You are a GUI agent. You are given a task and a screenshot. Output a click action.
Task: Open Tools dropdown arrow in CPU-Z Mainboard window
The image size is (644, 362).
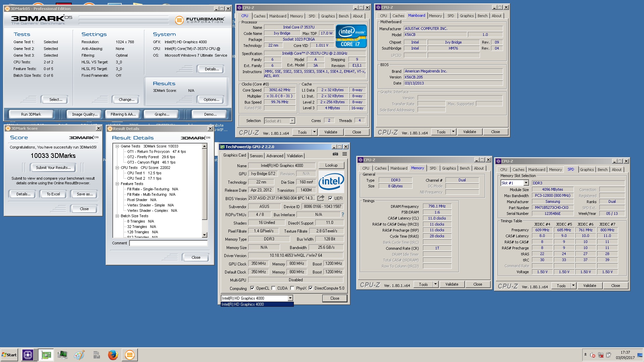coord(453,132)
